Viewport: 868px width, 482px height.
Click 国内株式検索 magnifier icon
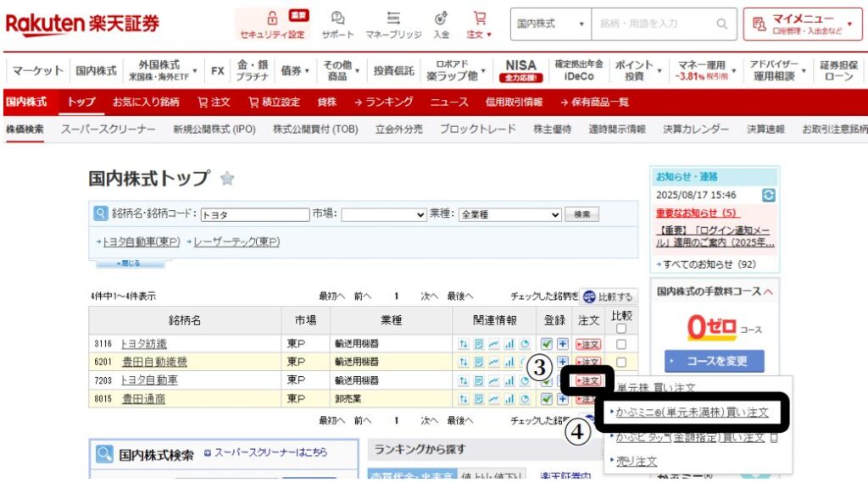point(103,454)
